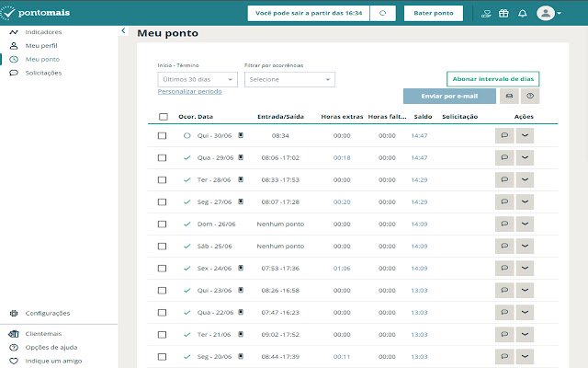This screenshot has width=588, height=368.
Task: Refresh the exit time indicator
Action: click(382, 13)
